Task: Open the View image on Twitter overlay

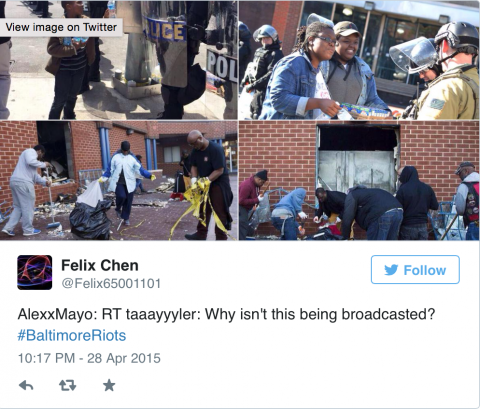Action: 61,27
